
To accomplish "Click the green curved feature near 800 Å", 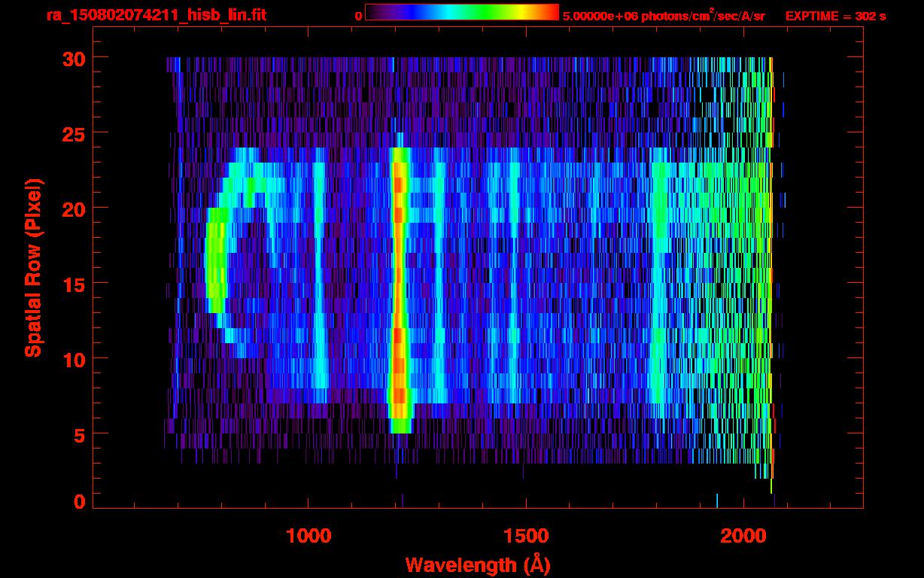I will tap(216, 260).
